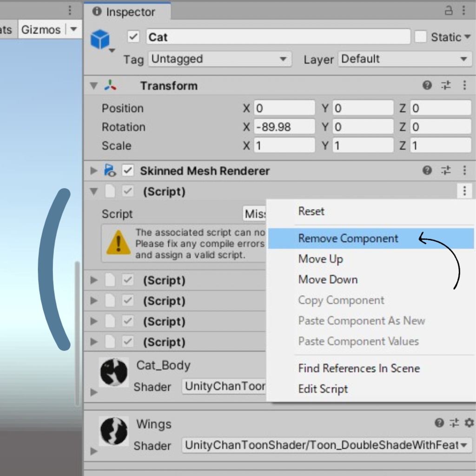Open the Skinned Mesh Renderer three-dot menu

click(x=464, y=170)
